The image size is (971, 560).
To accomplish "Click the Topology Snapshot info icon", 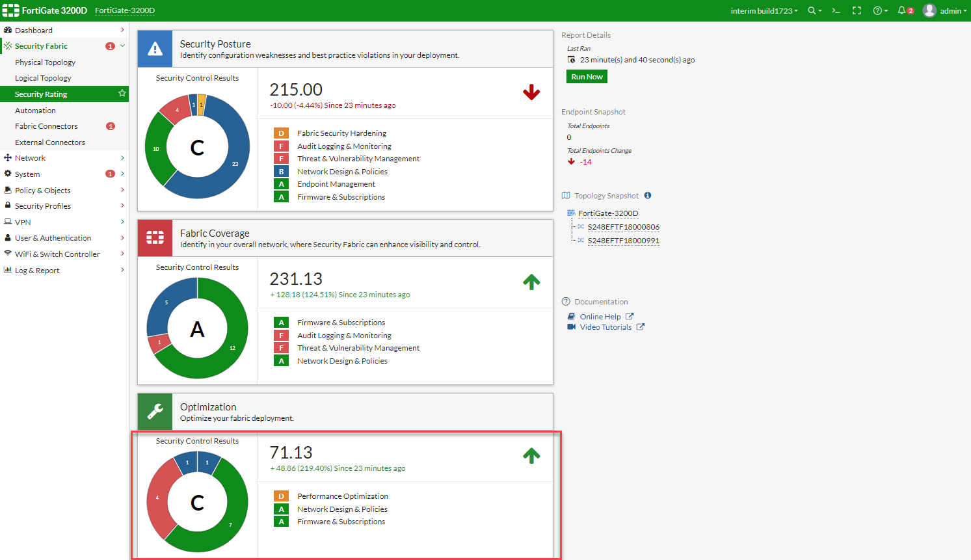I will click(x=647, y=195).
